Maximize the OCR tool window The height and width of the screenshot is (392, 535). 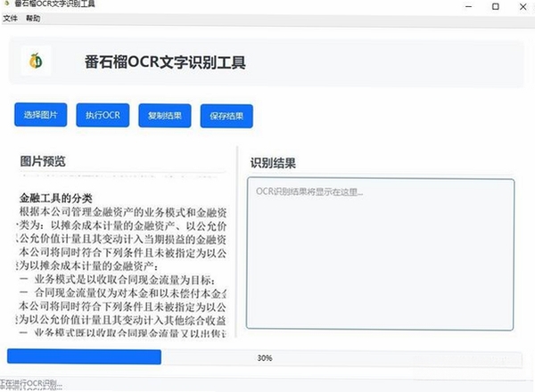coord(496,6)
